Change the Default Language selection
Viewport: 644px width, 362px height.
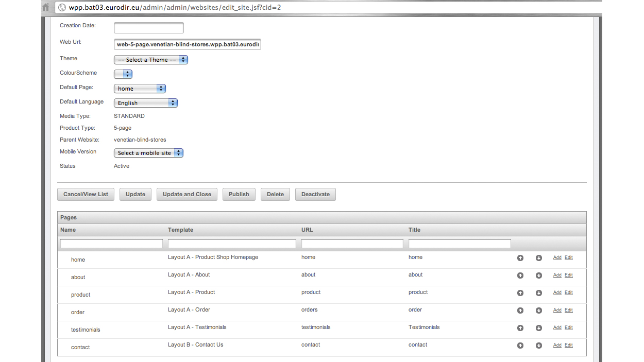146,103
